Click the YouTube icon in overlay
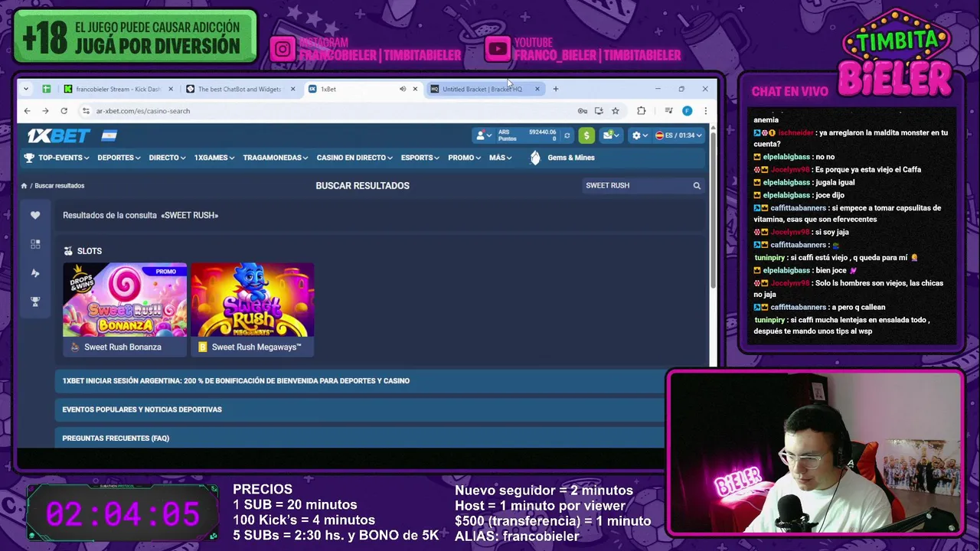The height and width of the screenshot is (551, 980). (498, 50)
